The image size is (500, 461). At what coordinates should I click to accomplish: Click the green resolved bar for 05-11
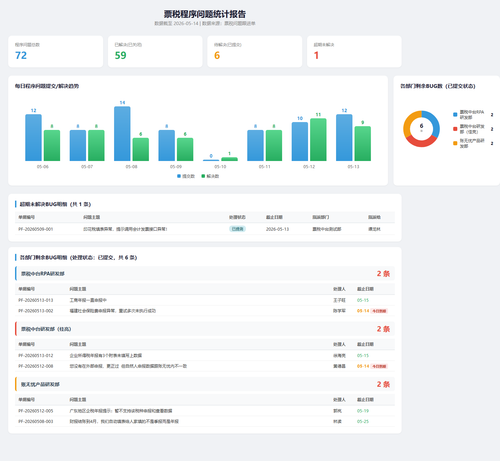pyautogui.click(x=274, y=145)
